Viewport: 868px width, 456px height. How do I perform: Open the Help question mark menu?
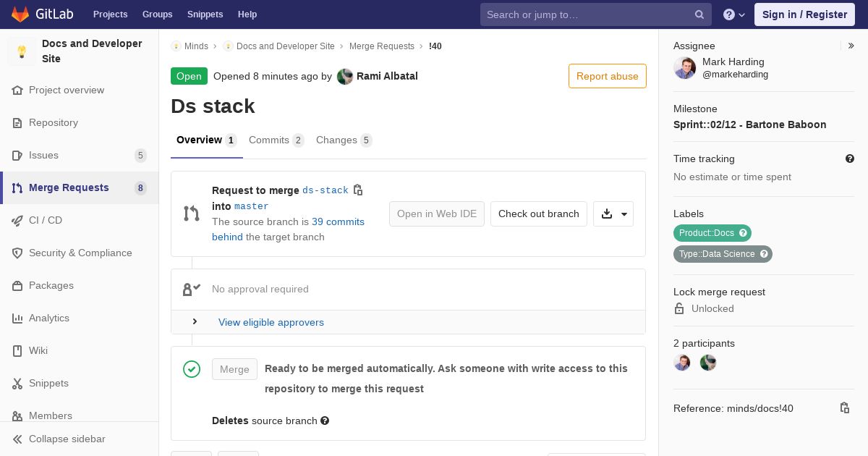click(x=734, y=14)
